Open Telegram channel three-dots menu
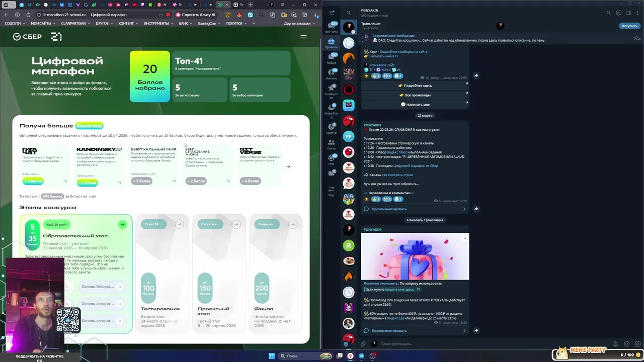This screenshot has width=644, height=362. [638, 13]
